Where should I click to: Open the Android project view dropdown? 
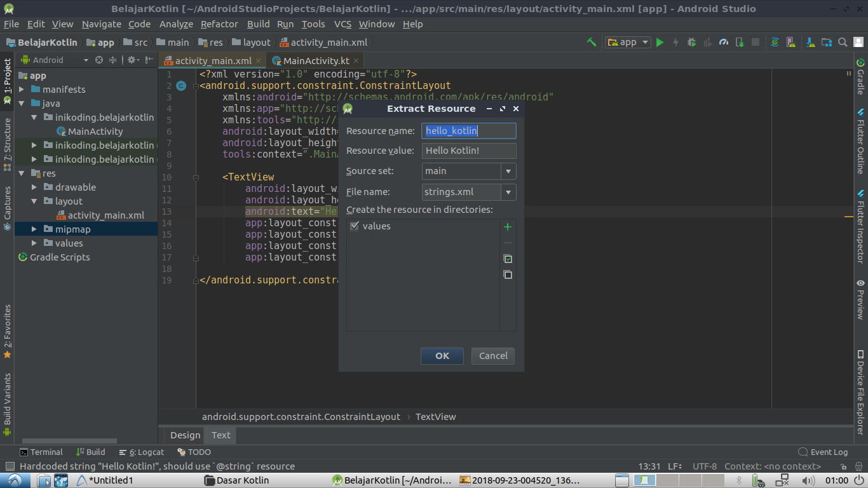(x=55, y=60)
